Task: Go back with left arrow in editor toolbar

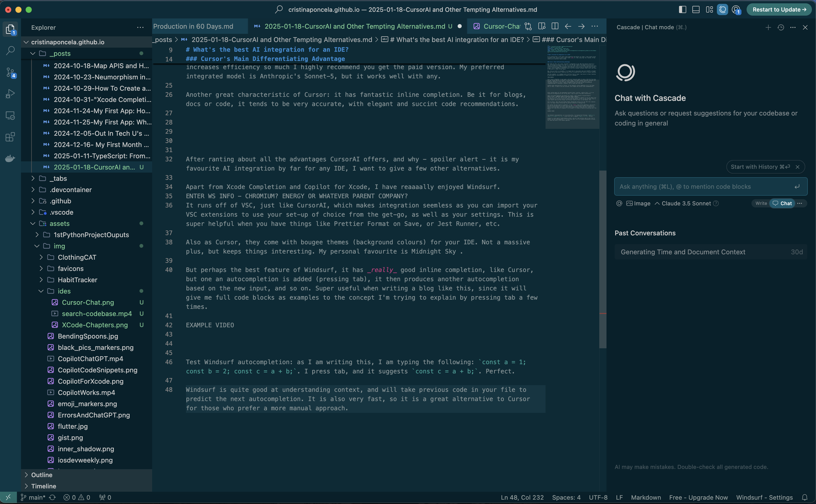Action: pos(568,26)
